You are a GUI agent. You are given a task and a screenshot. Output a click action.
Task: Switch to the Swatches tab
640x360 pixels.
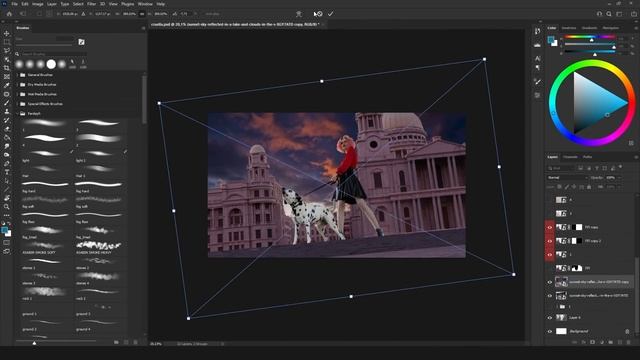click(x=569, y=28)
